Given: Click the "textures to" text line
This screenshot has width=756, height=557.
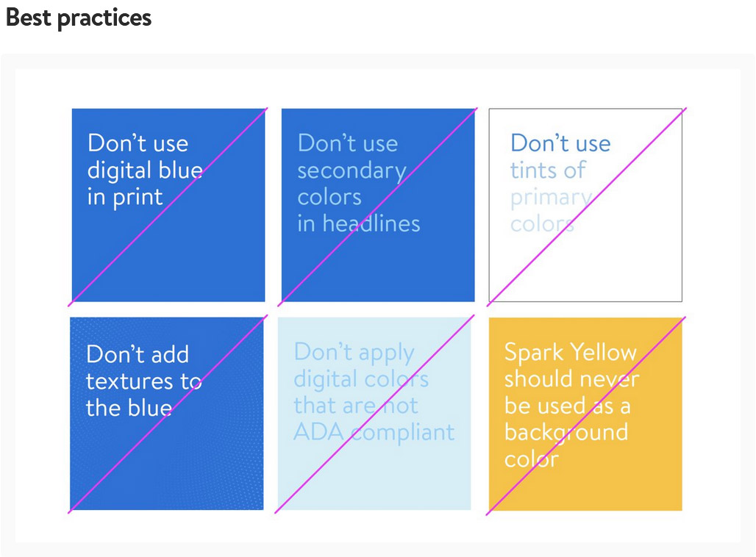Looking at the screenshot, I should point(143,381).
